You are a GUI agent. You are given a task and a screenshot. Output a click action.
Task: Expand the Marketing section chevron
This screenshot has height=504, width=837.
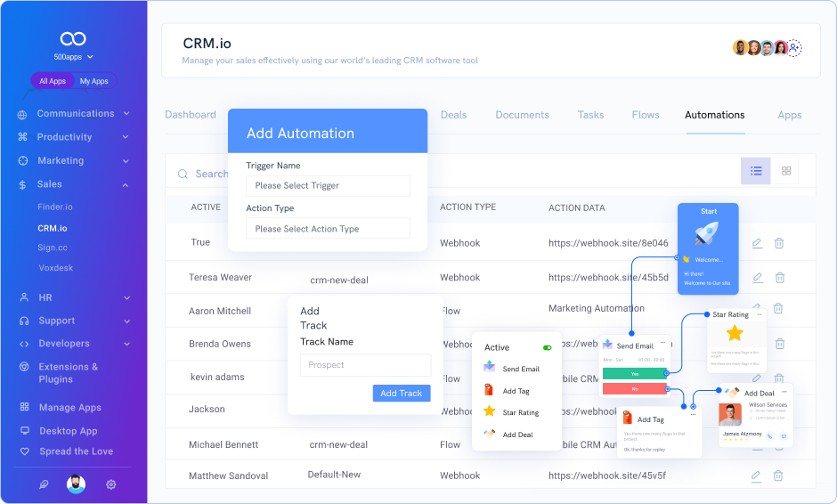coord(126,161)
